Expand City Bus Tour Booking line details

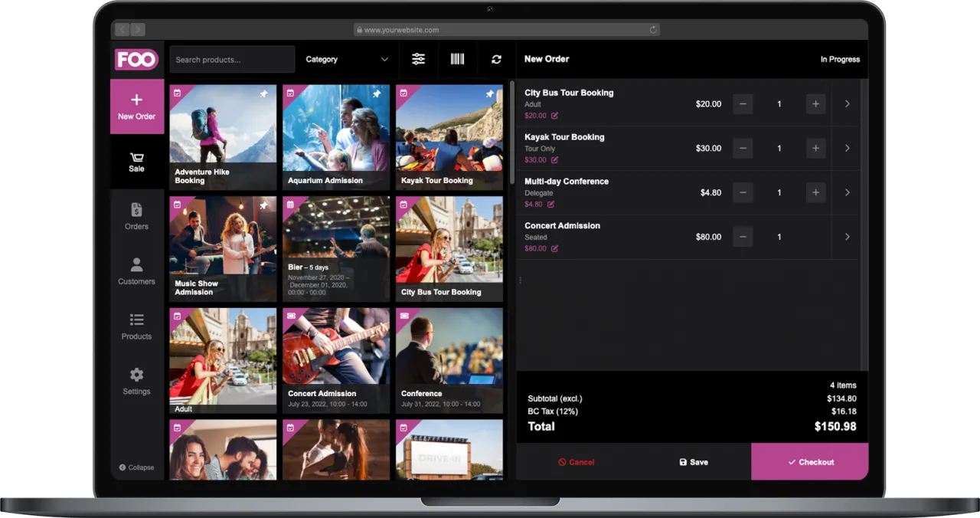click(x=847, y=104)
